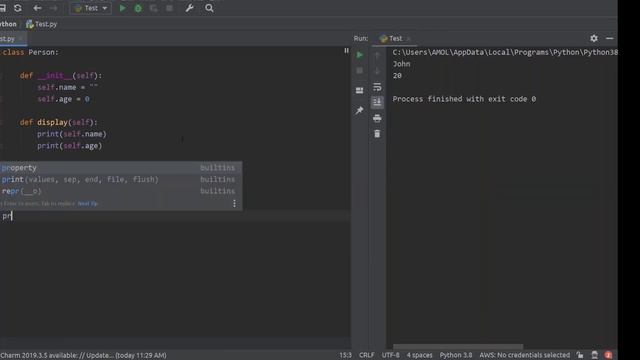Click the Next Tip link in the completion popup
The height and width of the screenshot is (360, 640).
[x=87, y=203]
